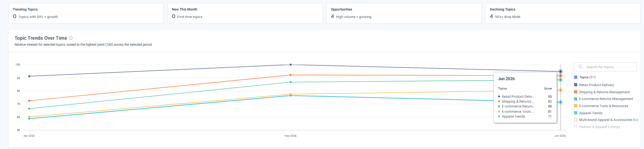The height and width of the screenshot is (149, 644).
Task: Check Multi-brand Apparel & Accessories topic
Action: tap(576, 120)
